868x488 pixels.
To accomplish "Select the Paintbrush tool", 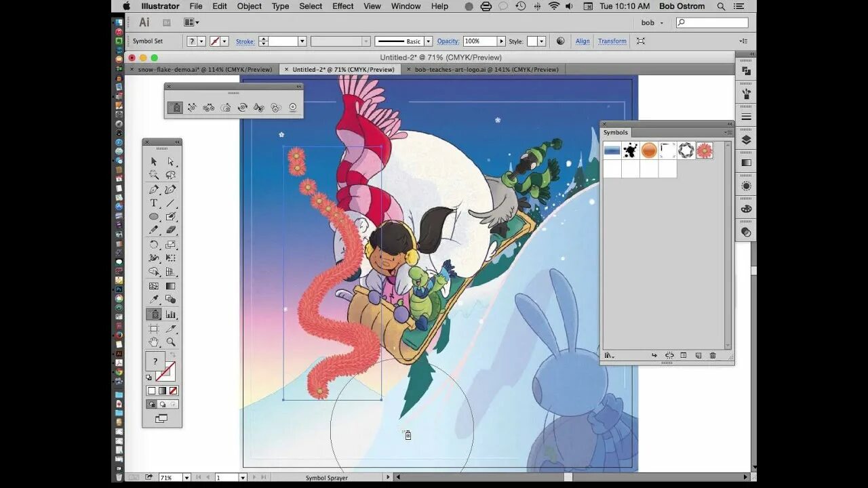I will pyautogui.click(x=171, y=217).
